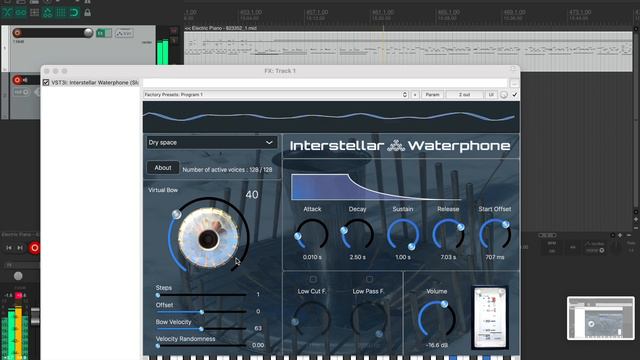The width and height of the screenshot is (640, 360).
Task: Open Factory Presets Program 1 dropdown
Action: (x=276, y=95)
